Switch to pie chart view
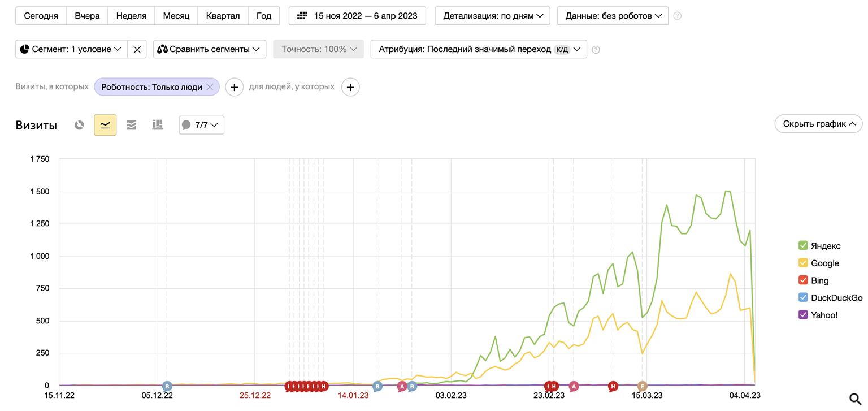 (79, 125)
